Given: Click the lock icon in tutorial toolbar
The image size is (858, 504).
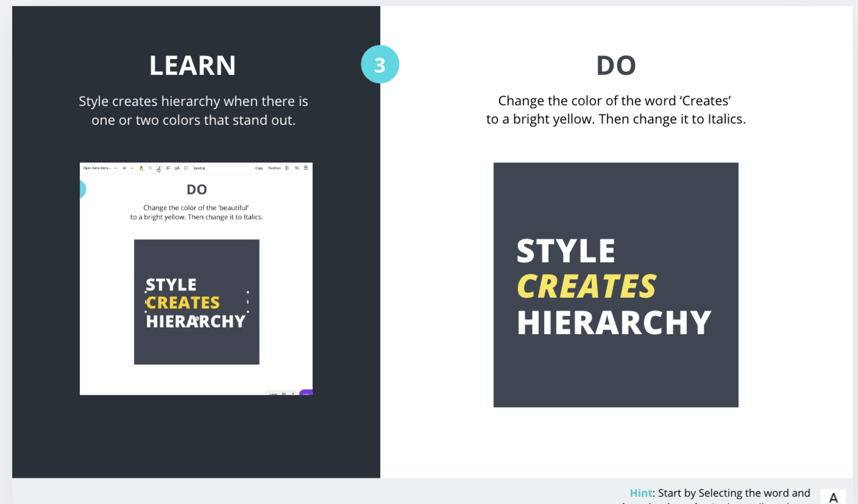Looking at the screenshot, I should (306, 167).
